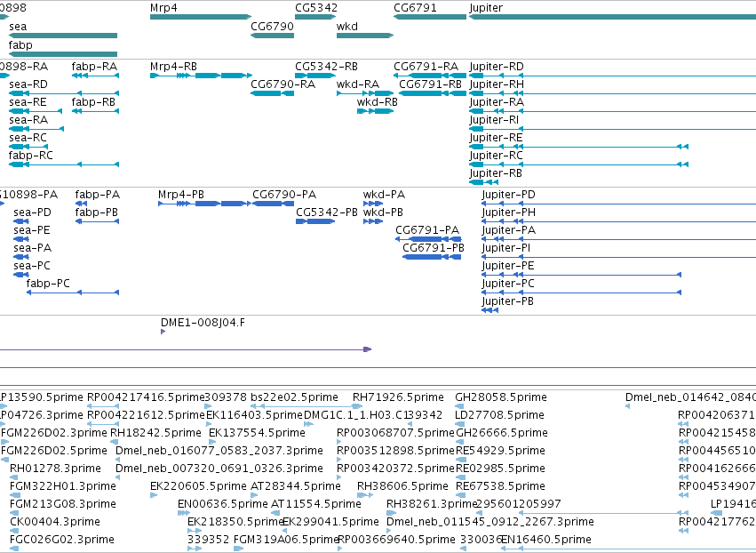Select the CG6790 gene label
This screenshot has width=756, height=553.
[x=272, y=27]
